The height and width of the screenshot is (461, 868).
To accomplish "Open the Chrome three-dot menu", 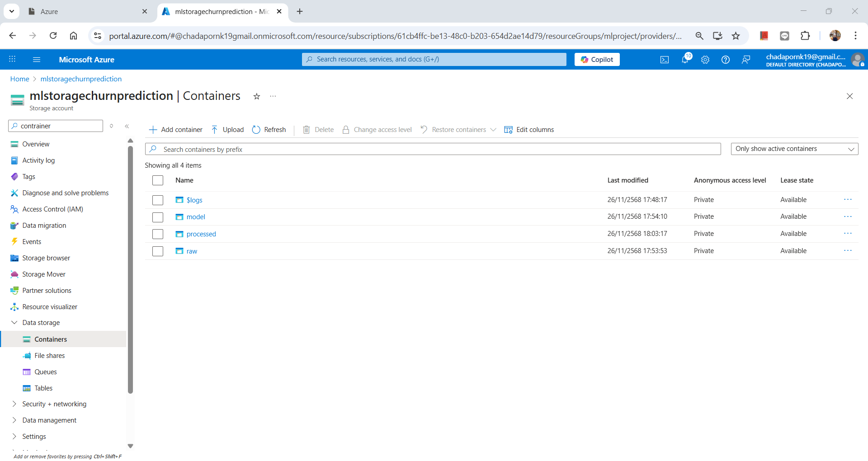I will pos(855,36).
